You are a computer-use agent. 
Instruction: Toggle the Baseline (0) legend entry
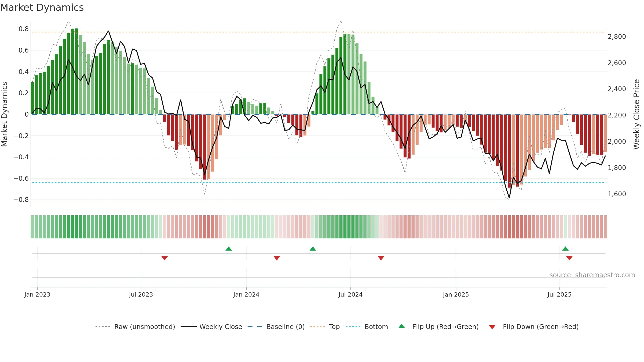pos(276,327)
